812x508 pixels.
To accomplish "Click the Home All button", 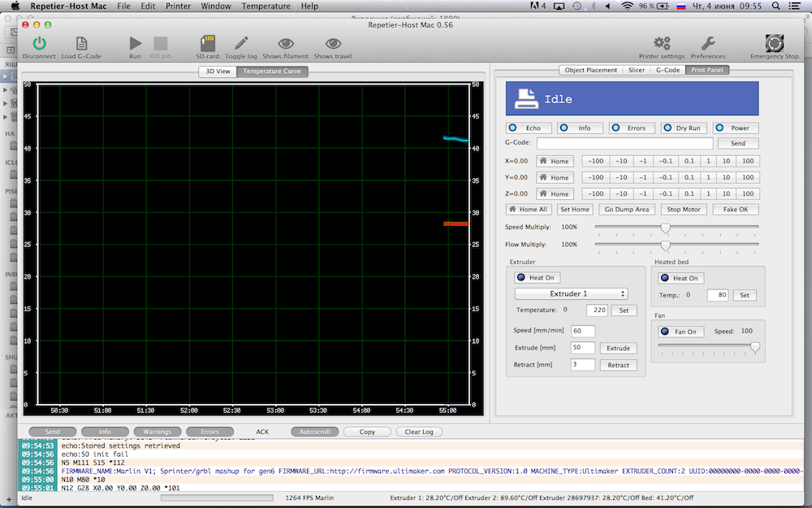I will pos(529,210).
